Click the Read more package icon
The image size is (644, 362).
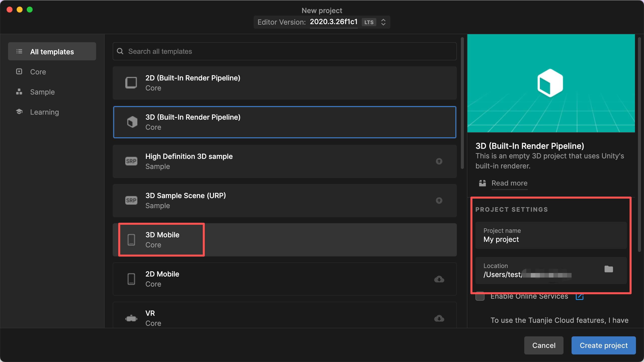click(x=482, y=183)
